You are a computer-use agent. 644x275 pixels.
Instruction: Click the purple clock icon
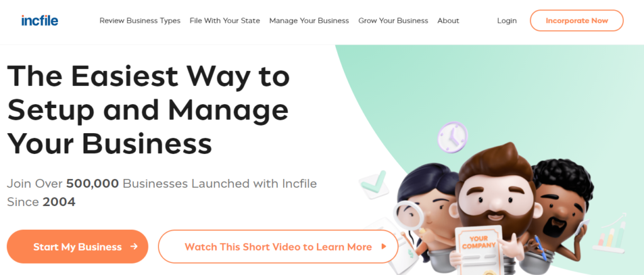point(452,137)
